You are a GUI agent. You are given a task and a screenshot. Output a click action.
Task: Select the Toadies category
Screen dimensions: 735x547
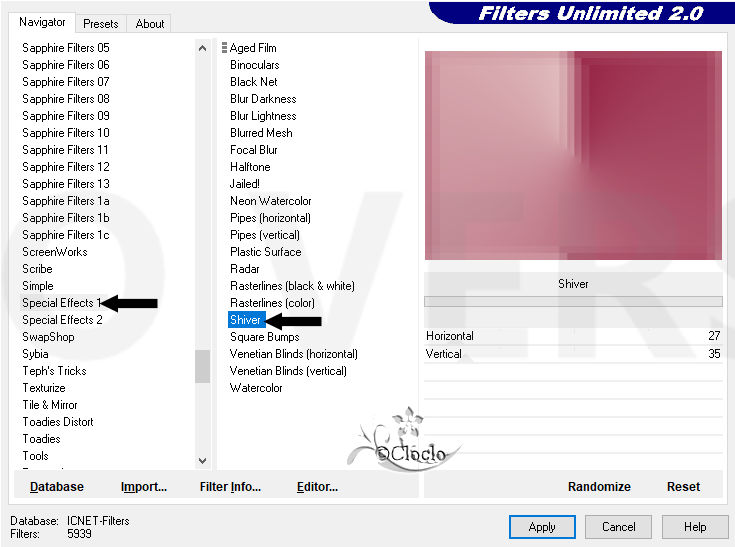pyautogui.click(x=42, y=439)
